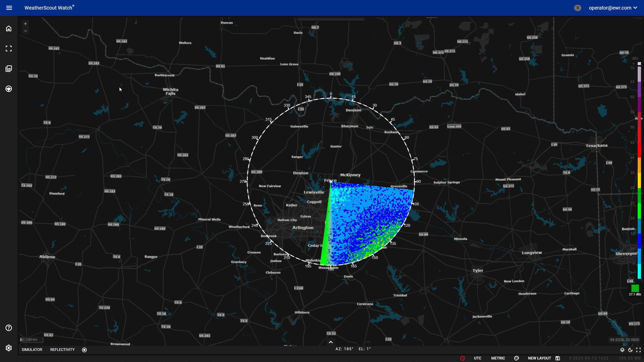Save the current layout using the save icon
The height and width of the screenshot is (362, 644).
coord(558,358)
